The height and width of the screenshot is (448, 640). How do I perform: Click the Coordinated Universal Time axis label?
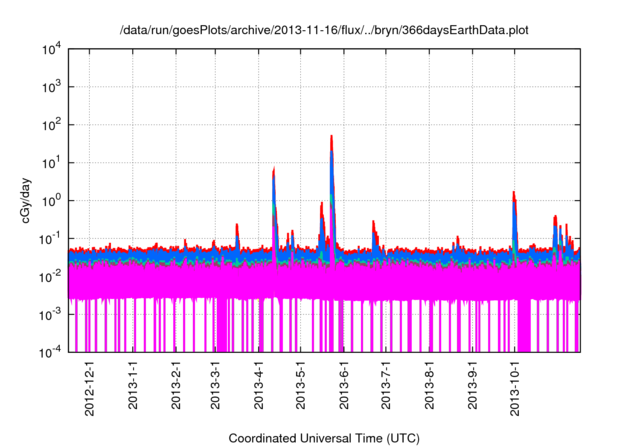pyautogui.click(x=324, y=438)
